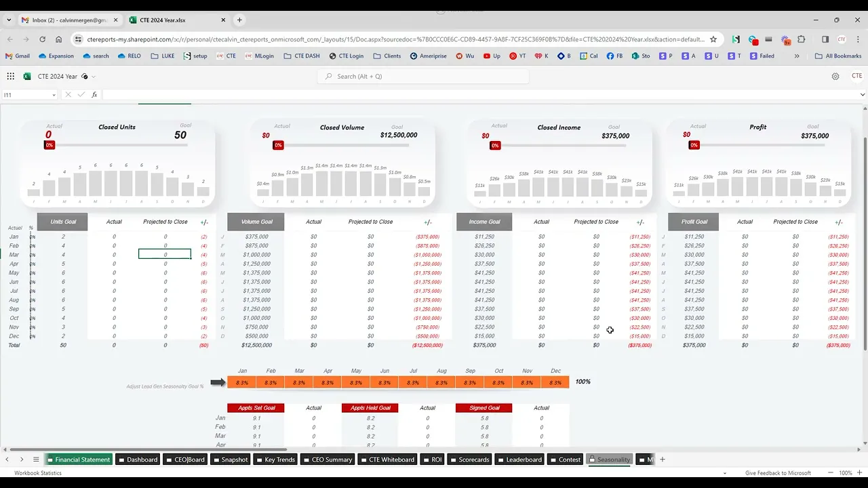Open the Excel settings gear
The width and height of the screenshot is (868, 488).
tap(835, 77)
